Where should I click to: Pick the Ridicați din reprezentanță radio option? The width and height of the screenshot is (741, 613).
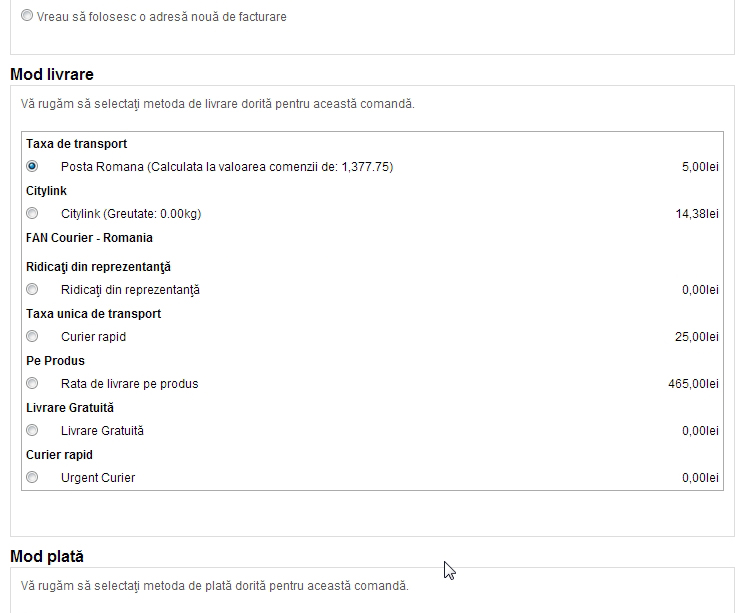click(32, 289)
